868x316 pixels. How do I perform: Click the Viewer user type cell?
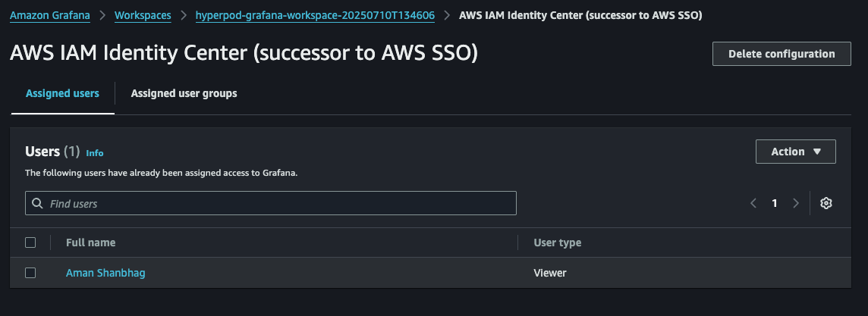(549, 273)
